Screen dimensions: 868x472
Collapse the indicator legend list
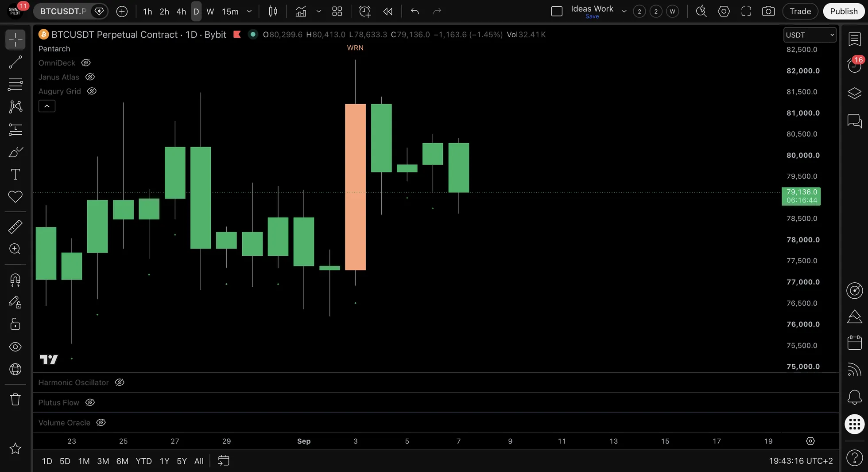tap(47, 106)
